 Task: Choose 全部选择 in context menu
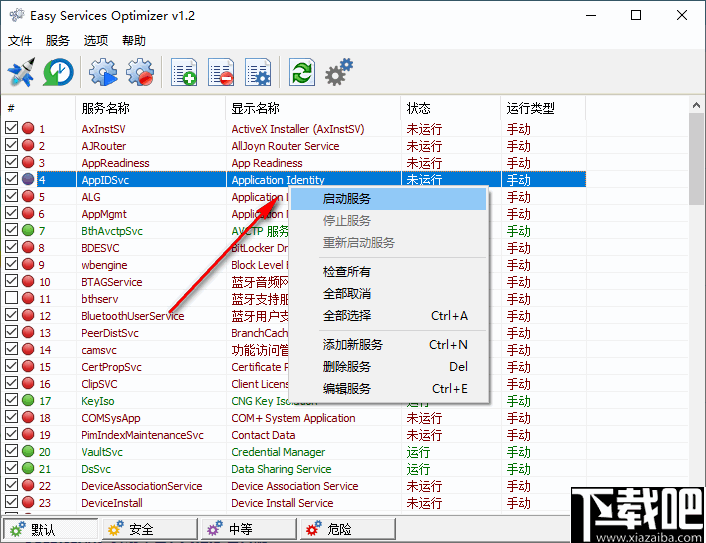click(x=389, y=316)
